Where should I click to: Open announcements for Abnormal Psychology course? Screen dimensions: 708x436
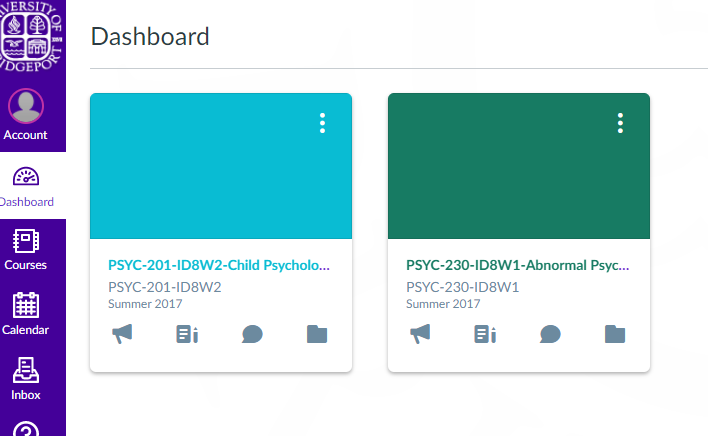point(421,334)
